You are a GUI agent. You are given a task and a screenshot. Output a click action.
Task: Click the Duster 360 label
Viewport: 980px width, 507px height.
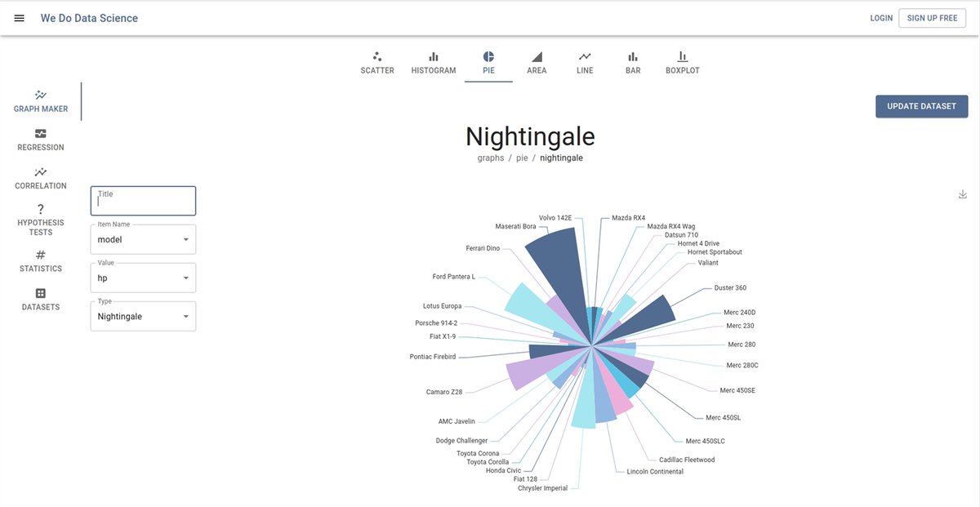tap(730, 287)
